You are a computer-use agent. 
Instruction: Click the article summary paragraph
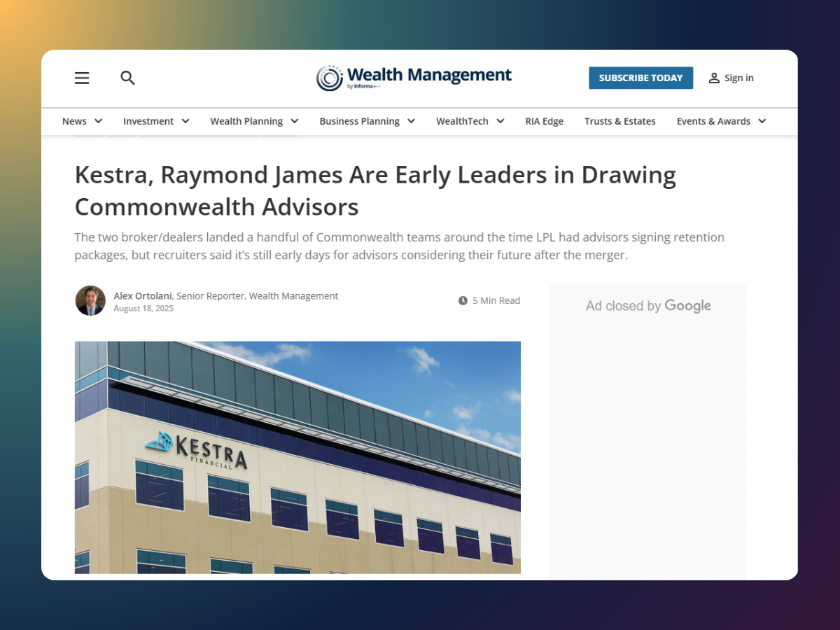coord(400,246)
